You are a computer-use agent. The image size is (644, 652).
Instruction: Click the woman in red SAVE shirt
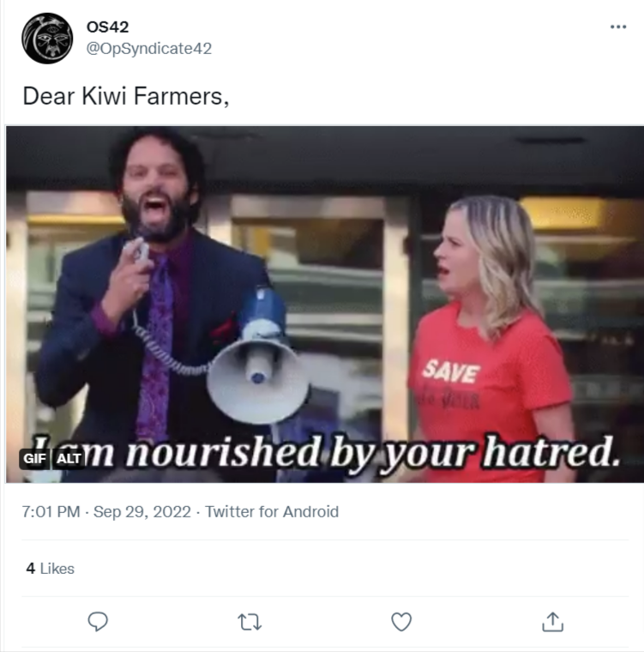pos(492,339)
